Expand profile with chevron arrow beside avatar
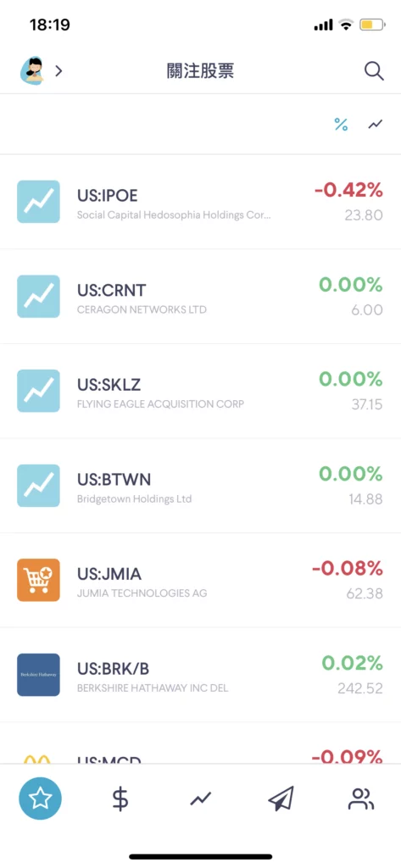Viewport: 401px width, 868px height. click(x=58, y=71)
